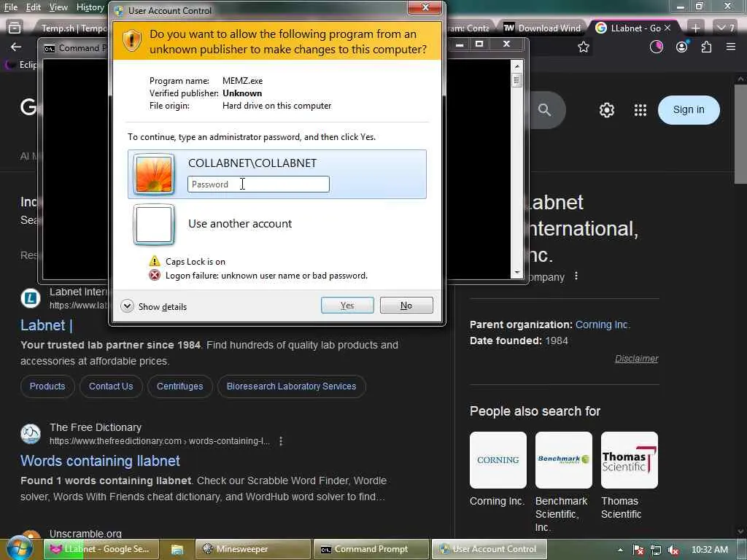Open the Firefox View menu
747x560 pixels.
click(58, 7)
